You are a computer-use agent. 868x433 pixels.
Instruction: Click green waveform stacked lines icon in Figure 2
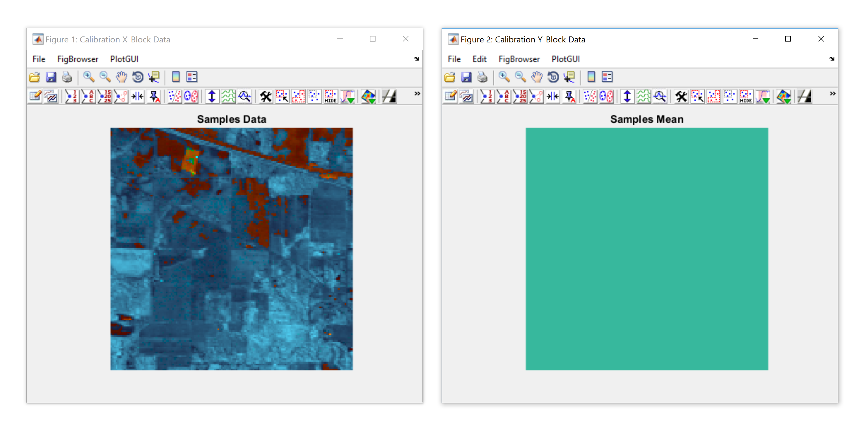click(643, 97)
